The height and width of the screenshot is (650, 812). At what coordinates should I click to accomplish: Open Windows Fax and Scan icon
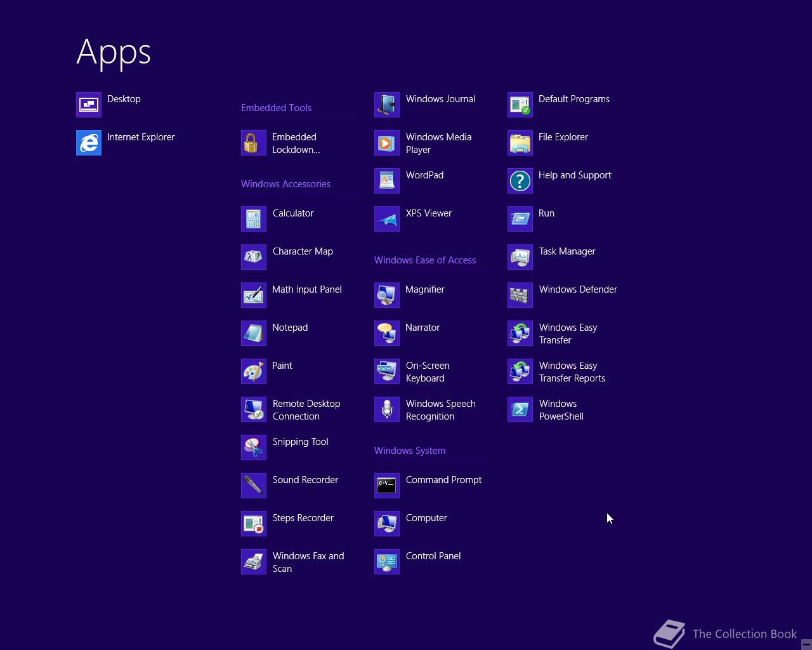click(254, 562)
